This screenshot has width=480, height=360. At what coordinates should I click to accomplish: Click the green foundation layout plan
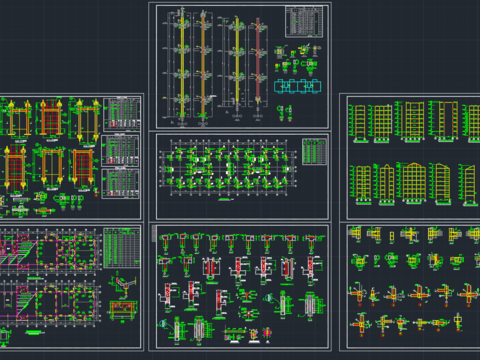tap(228, 168)
